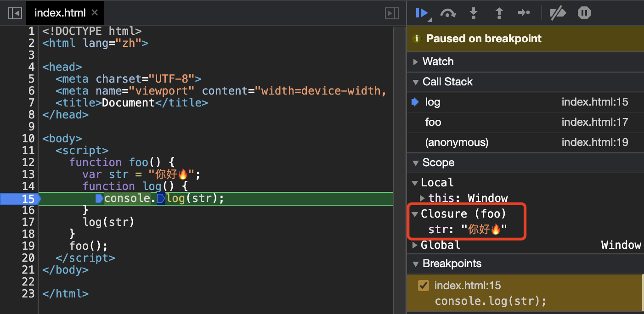Click the <!DOCTYPE html> line

(x=92, y=31)
